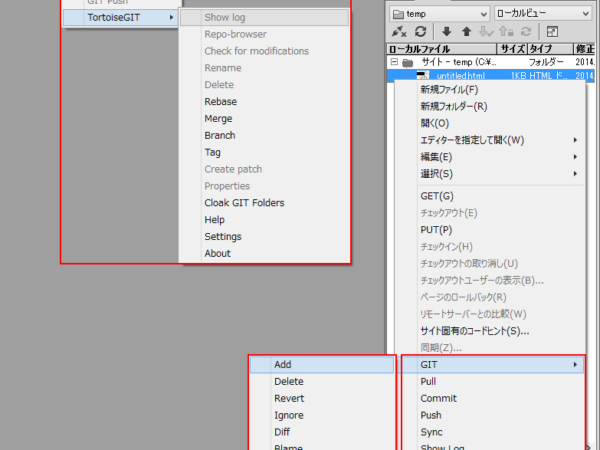Click the synchronize icon in Files toolbar
Viewport: 600px width, 450px height.
(526, 32)
